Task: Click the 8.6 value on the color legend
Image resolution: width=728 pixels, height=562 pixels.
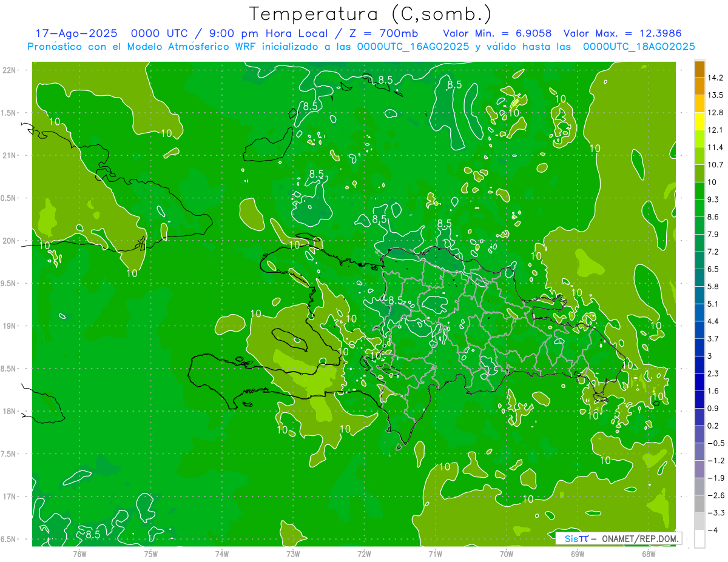Action: (x=713, y=217)
